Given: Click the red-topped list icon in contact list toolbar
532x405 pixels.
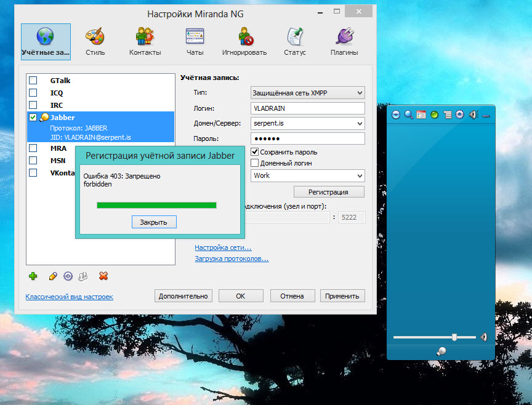Looking at the screenshot, I should click(421, 115).
